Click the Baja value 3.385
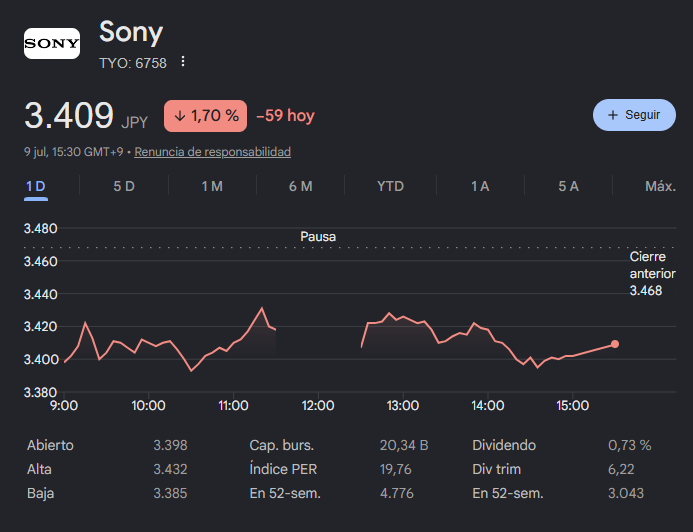Image resolution: width=693 pixels, height=532 pixels. 170,493
